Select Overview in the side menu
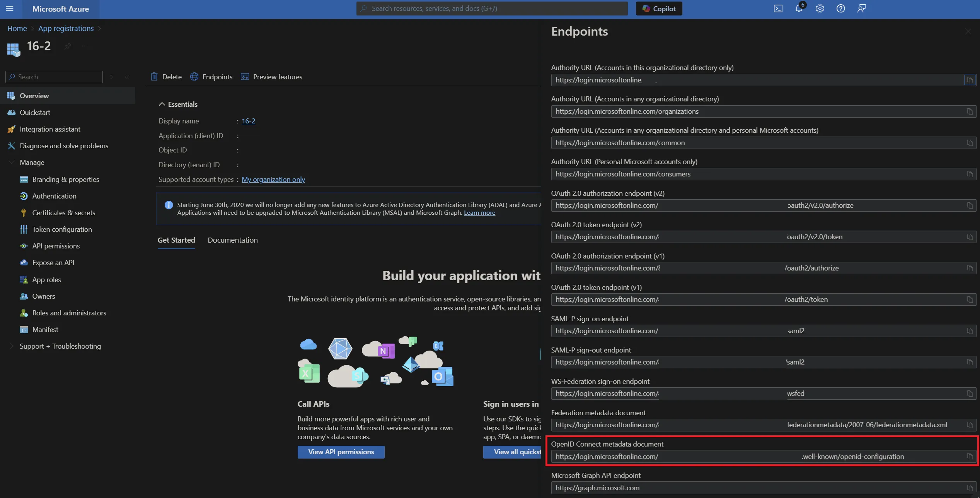 [68, 96]
